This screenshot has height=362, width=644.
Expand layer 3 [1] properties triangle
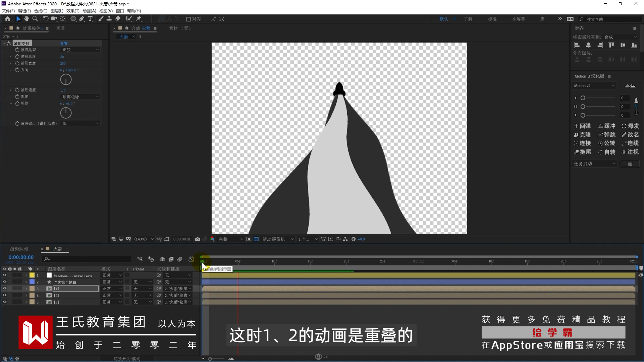coord(26,289)
